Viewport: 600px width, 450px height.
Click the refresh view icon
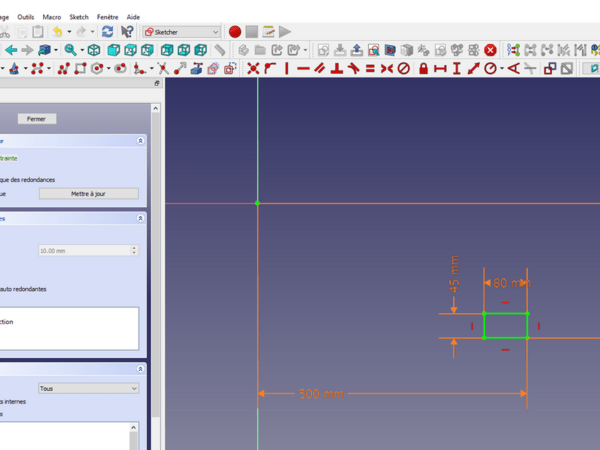point(107,32)
